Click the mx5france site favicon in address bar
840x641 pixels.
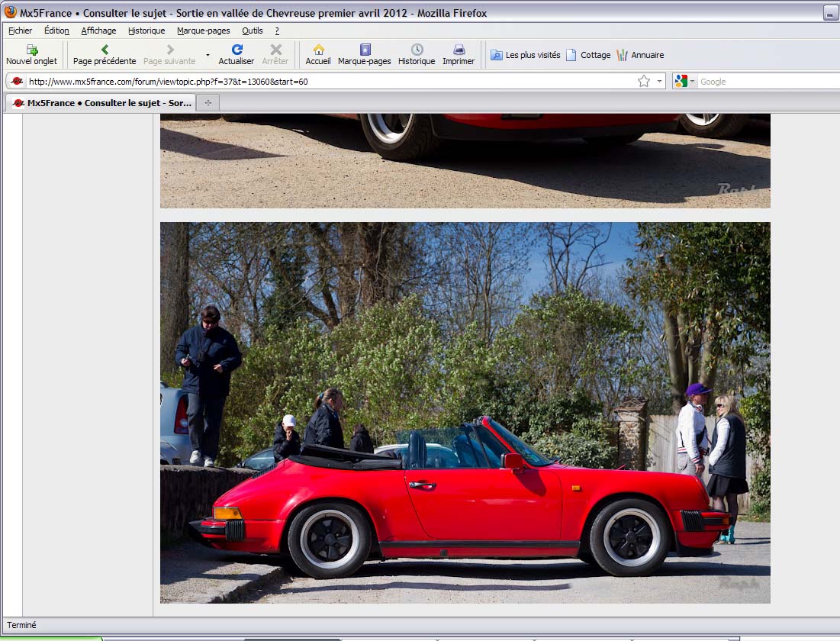pos(17,81)
